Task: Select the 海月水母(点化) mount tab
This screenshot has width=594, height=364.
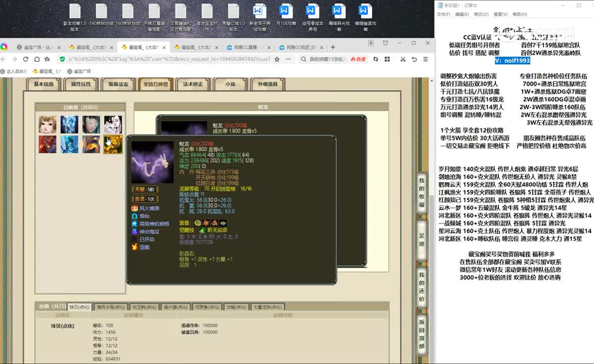Action: 110,307
